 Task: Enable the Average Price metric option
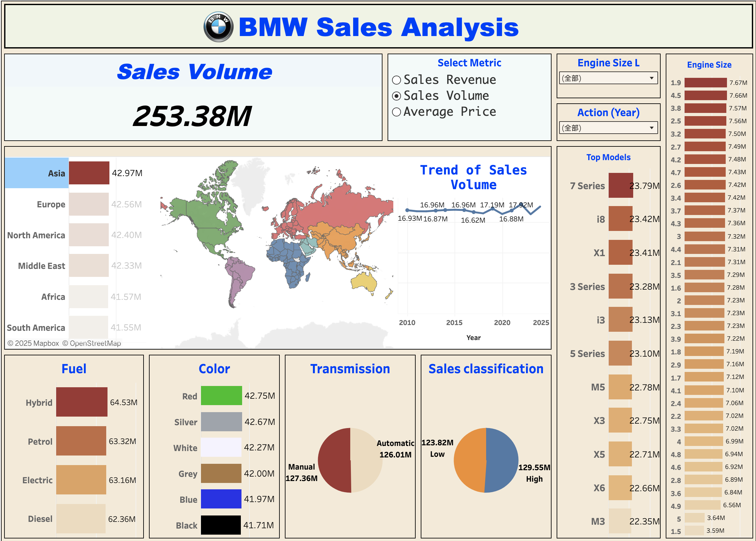396,111
